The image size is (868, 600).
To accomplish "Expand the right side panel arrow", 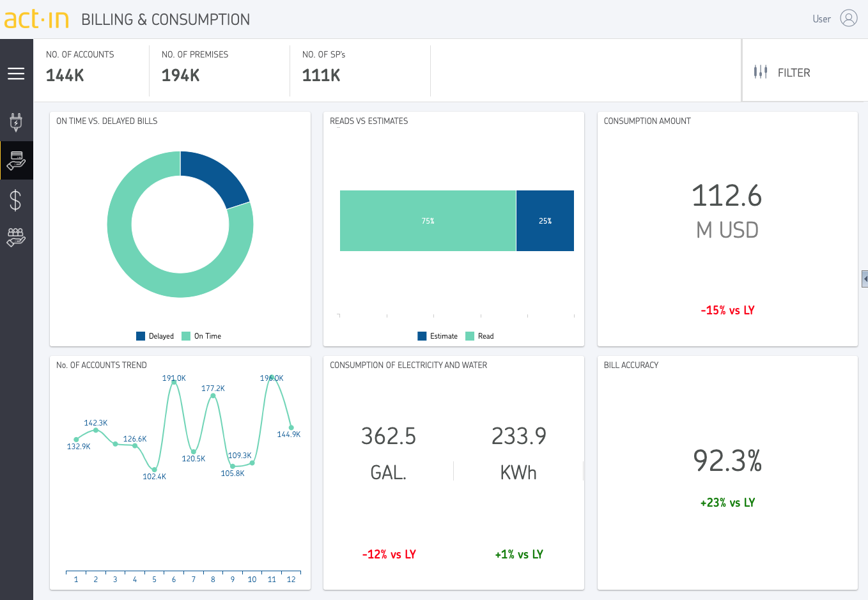I will click(865, 279).
